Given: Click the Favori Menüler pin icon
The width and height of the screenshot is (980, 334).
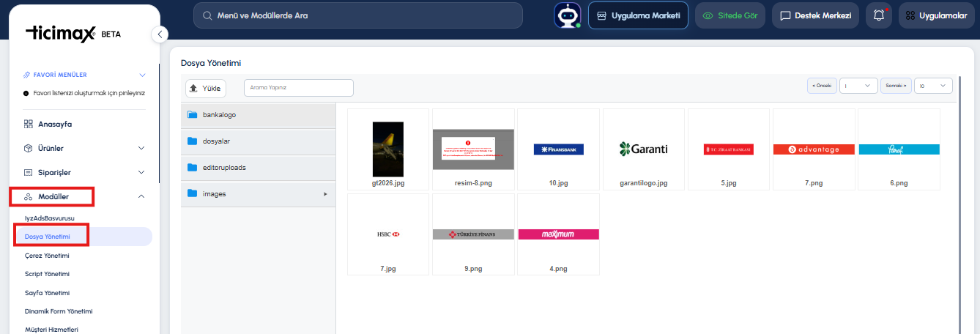Looking at the screenshot, I should click(x=27, y=75).
